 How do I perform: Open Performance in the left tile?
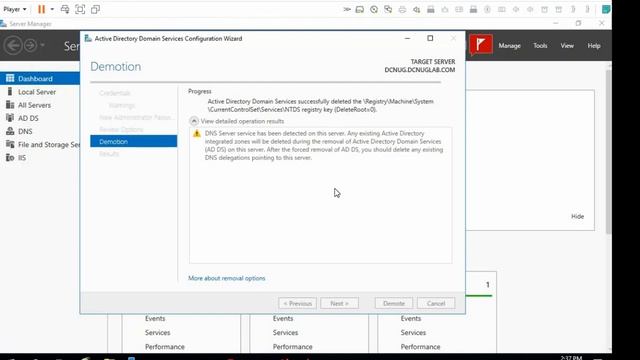click(165, 347)
